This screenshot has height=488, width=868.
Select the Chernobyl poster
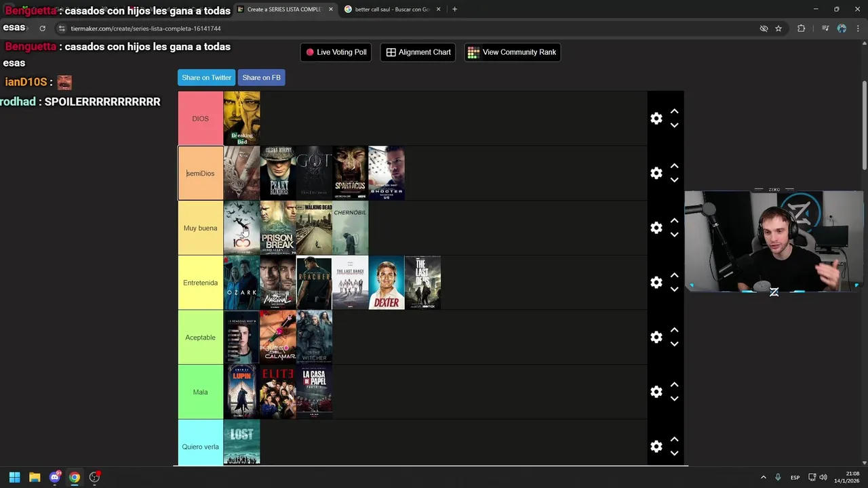[x=350, y=228]
